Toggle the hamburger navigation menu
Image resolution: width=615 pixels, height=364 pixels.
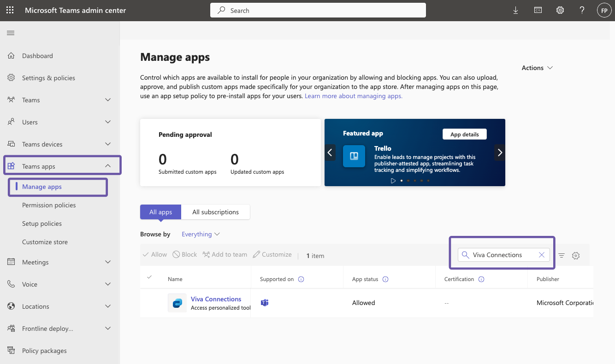point(11,33)
